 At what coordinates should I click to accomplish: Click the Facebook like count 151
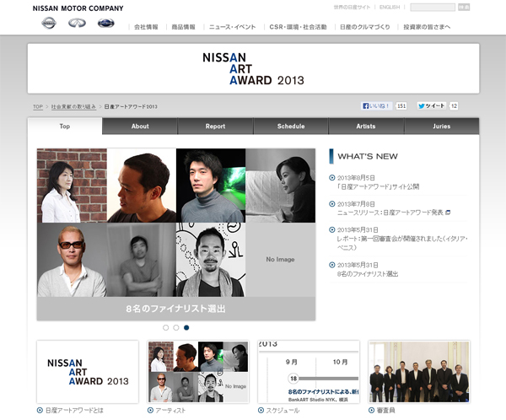point(401,106)
